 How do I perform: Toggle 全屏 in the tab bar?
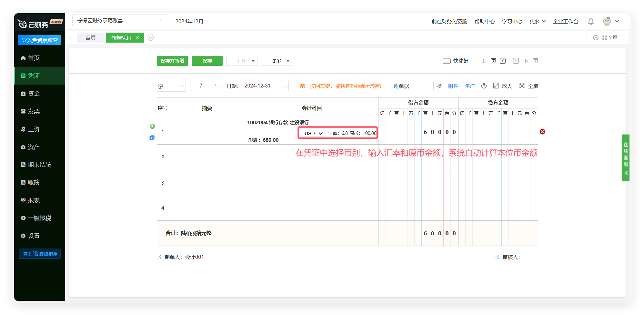(x=610, y=38)
